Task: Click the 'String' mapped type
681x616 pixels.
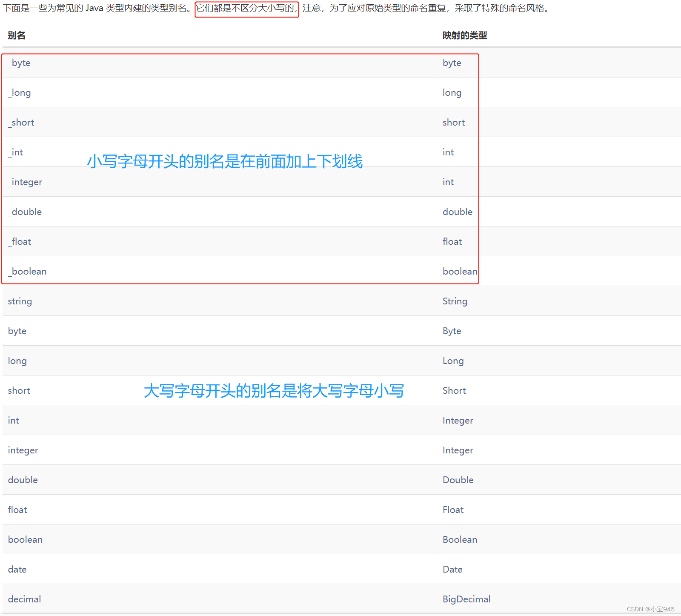Action: pyautogui.click(x=455, y=301)
